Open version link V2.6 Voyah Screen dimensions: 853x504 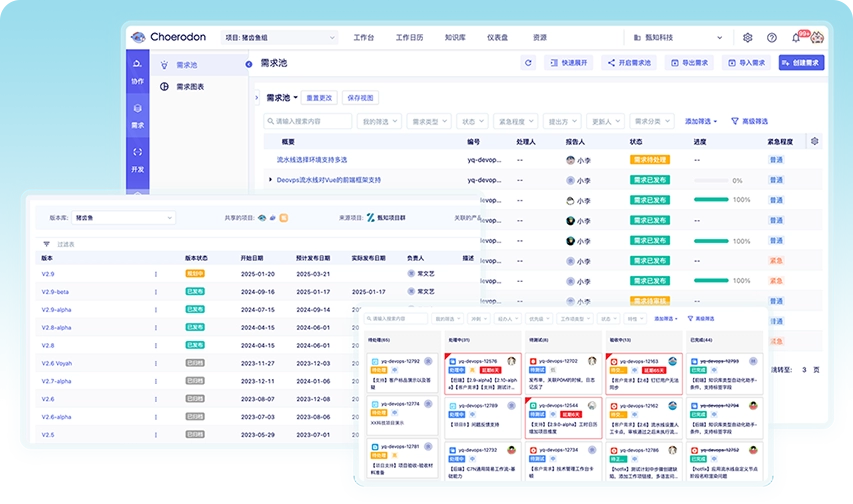point(57,363)
